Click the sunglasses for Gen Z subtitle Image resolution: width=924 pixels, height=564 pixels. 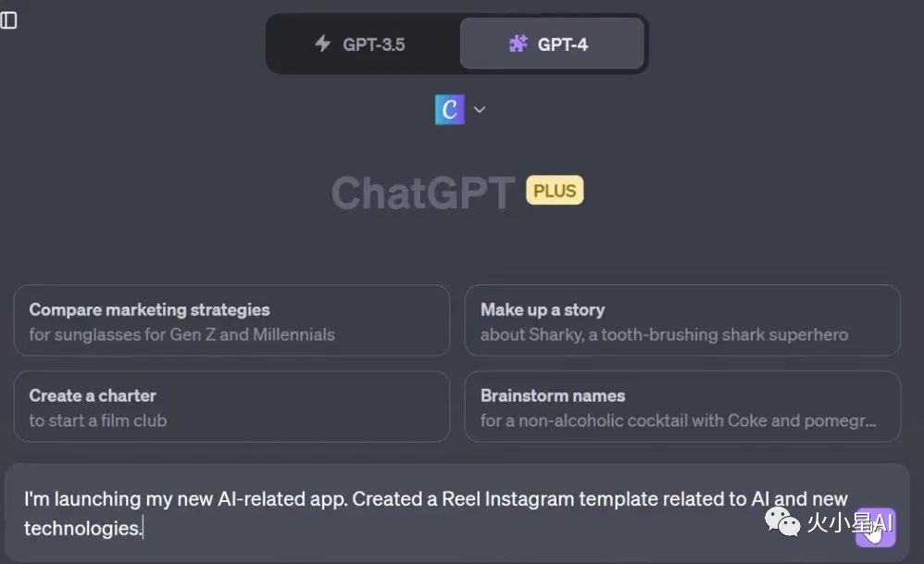[x=182, y=334]
